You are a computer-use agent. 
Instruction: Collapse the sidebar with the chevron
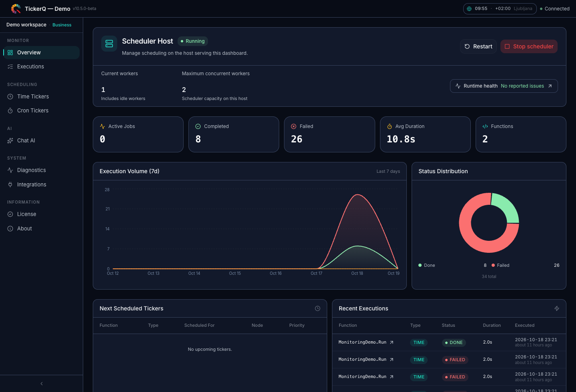pos(42,384)
